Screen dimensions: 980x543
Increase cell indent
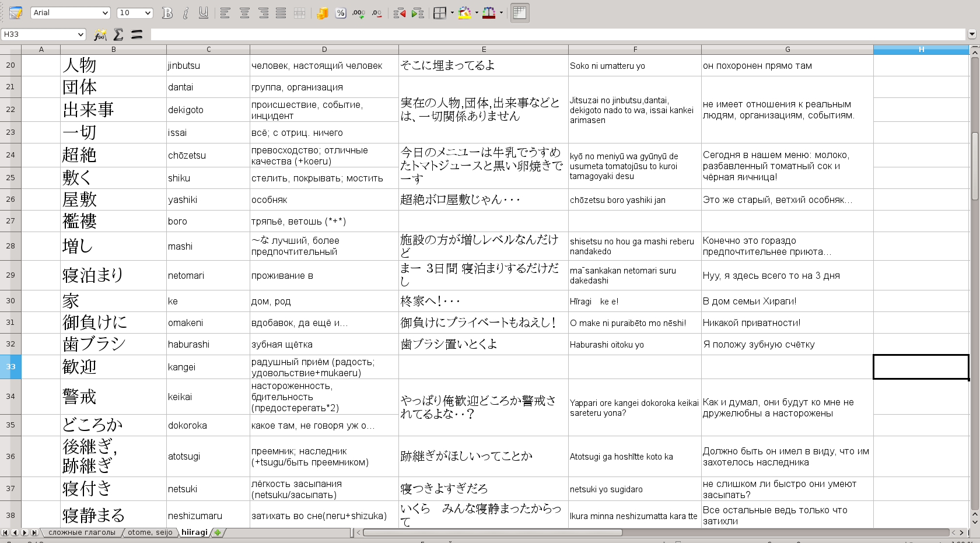point(418,13)
